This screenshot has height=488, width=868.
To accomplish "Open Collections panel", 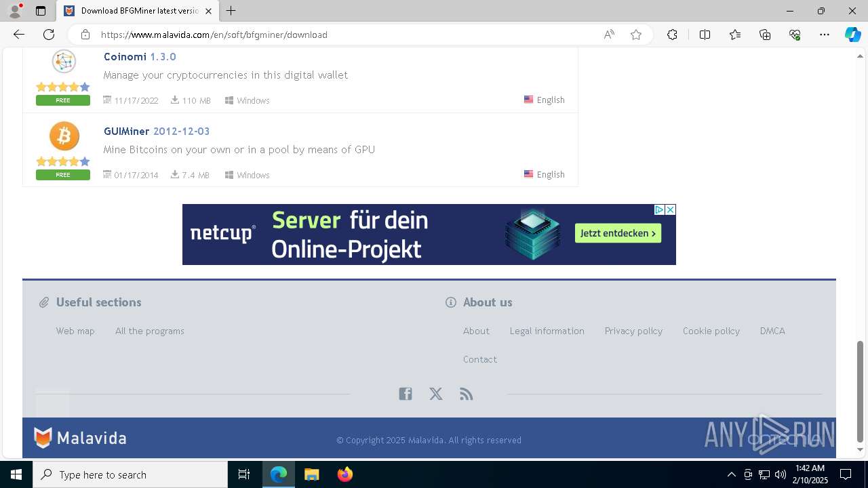I will pyautogui.click(x=765, y=35).
